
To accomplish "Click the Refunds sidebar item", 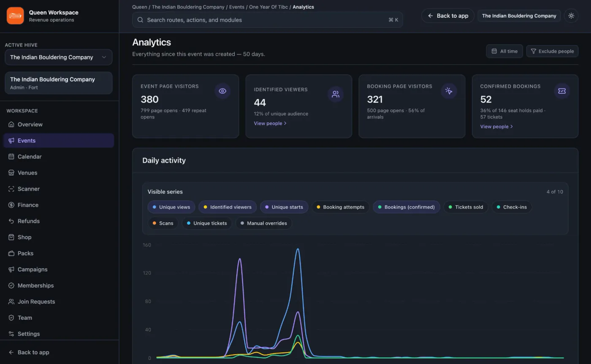I will point(59,221).
